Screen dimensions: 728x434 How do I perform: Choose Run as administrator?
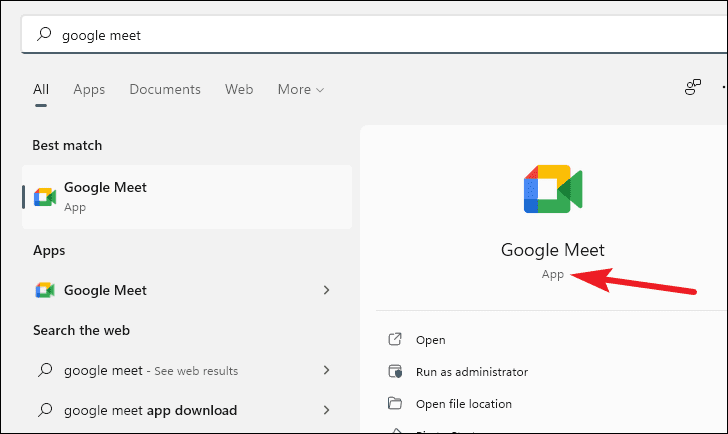point(472,372)
